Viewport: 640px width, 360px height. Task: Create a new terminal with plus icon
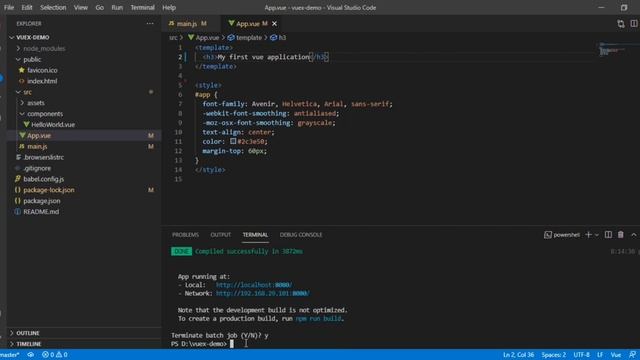(x=588, y=235)
